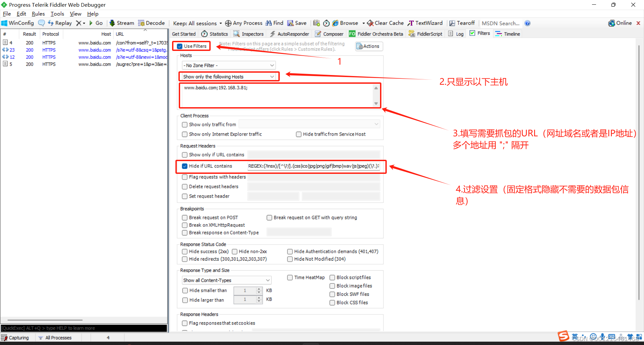644x345 pixels.
Task: Click All Processes filter in the status bar
Action: coord(55,338)
